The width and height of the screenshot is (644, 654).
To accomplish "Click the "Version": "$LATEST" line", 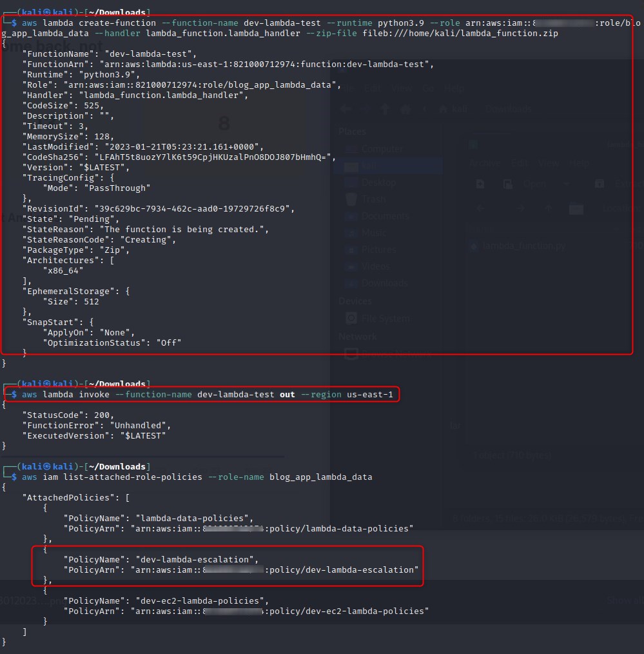I will pos(76,167).
